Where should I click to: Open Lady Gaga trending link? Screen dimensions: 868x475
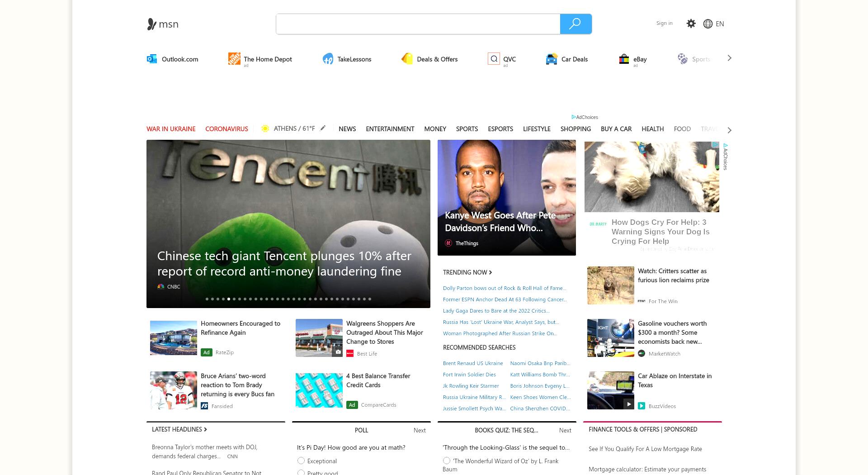(x=496, y=311)
